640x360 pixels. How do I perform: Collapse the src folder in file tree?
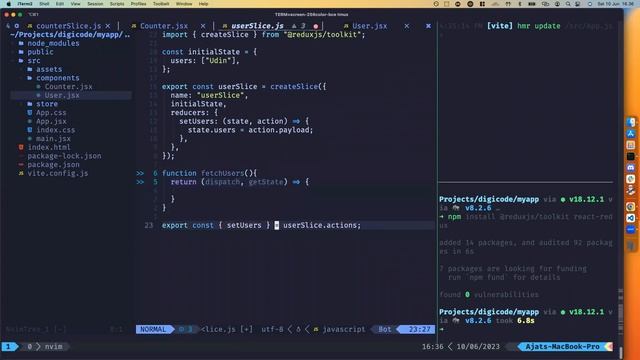click(x=34, y=61)
